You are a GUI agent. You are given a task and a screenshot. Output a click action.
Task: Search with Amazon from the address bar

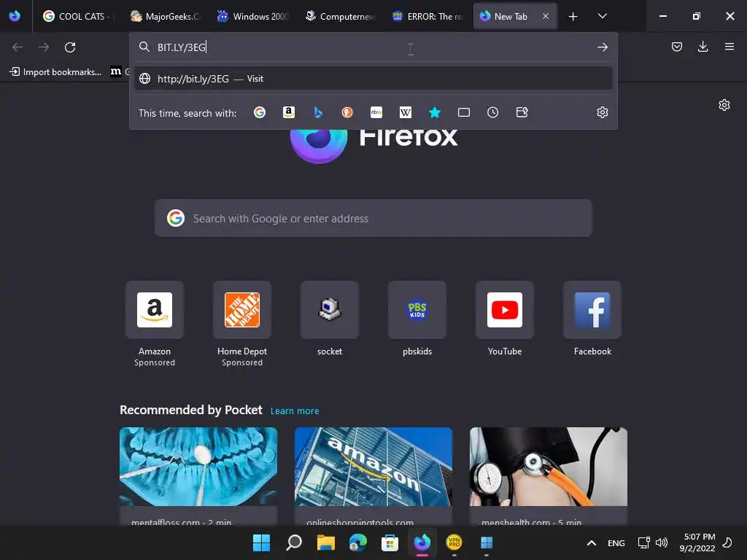click(289, 112)
